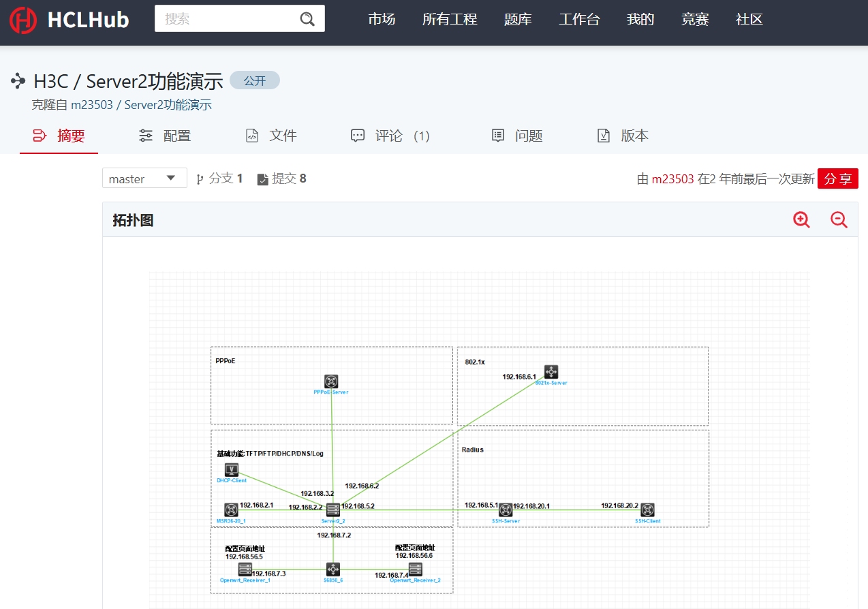Select the DHCP-Client host icon

[232, 470]
